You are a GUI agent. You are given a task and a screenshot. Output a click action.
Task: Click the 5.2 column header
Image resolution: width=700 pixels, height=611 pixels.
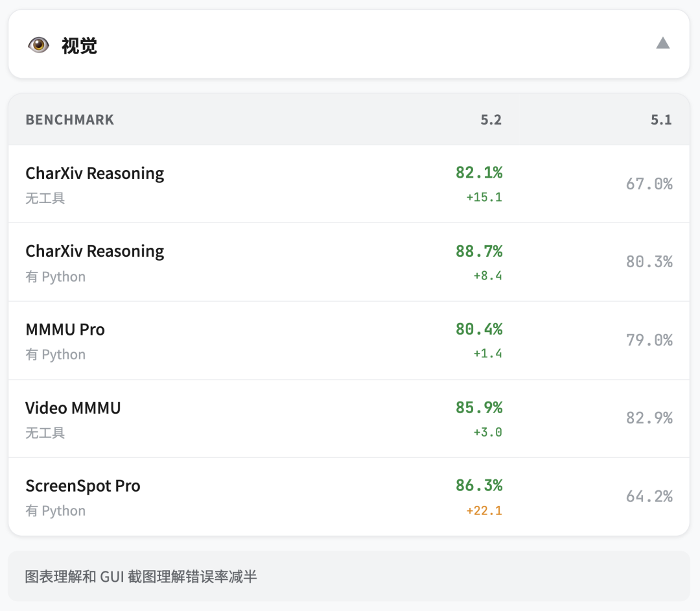tap(491, 120)
